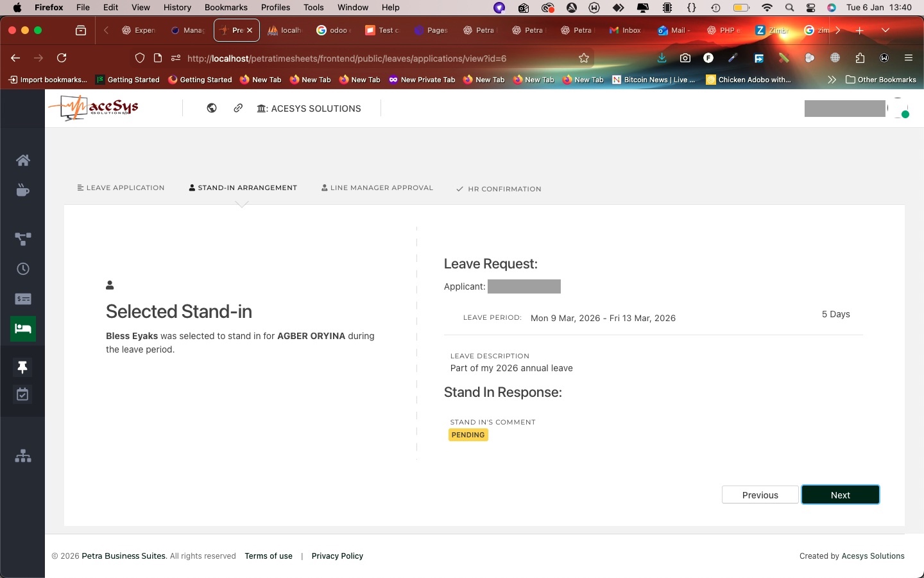Open the Firefox list all tabs dropdown
The image size is (924, 578).
[x=886, y=30]
